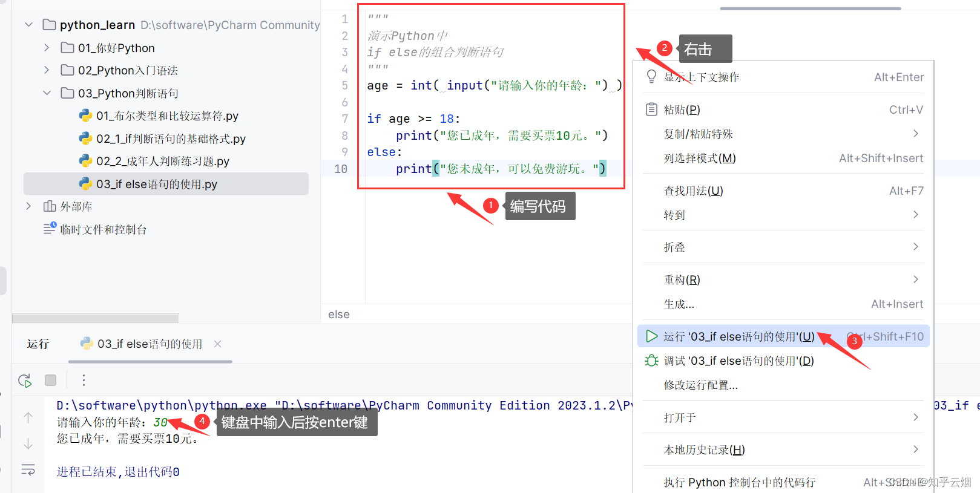Click the green run triangle in context menu
980x493 pixels.
(x=652, y=336)
